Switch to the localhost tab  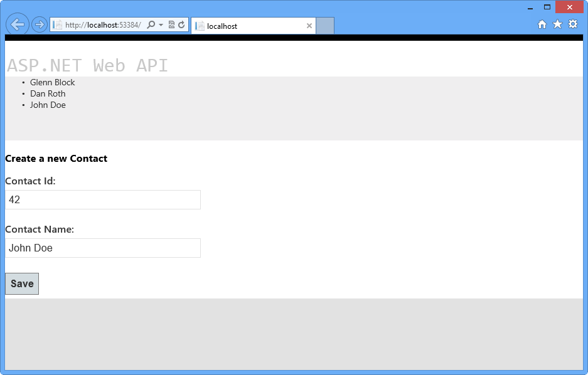tap(251, 26)
